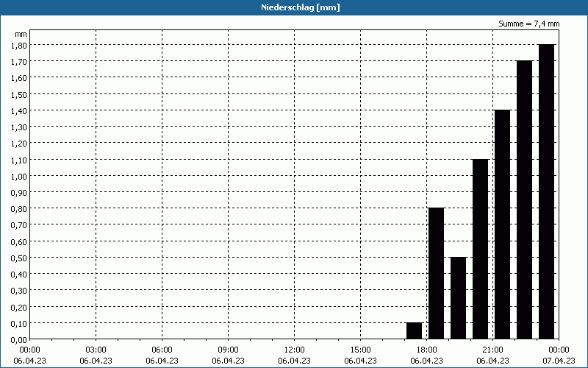Select the bar reaching 0,80 mm
This screenshot has height=368, width=588.
tap(436, 273)
